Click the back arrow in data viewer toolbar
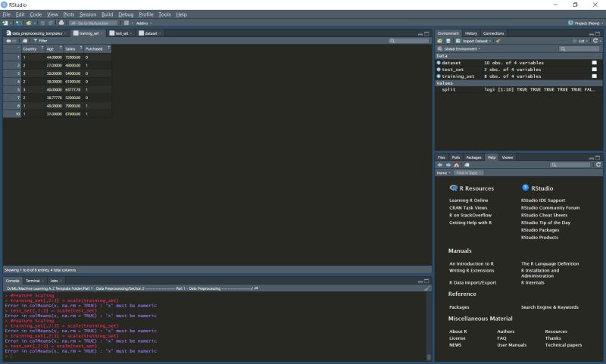 tap(8, 41)
